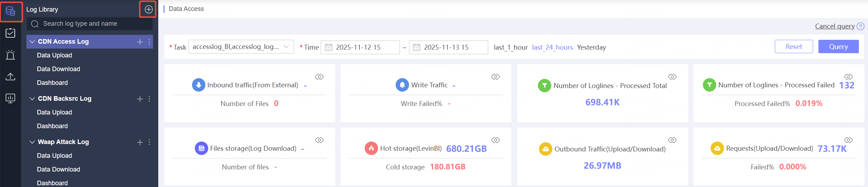Open more options for CDN Backsrc Log
868x187 pixels.
[x=149, y=99]
